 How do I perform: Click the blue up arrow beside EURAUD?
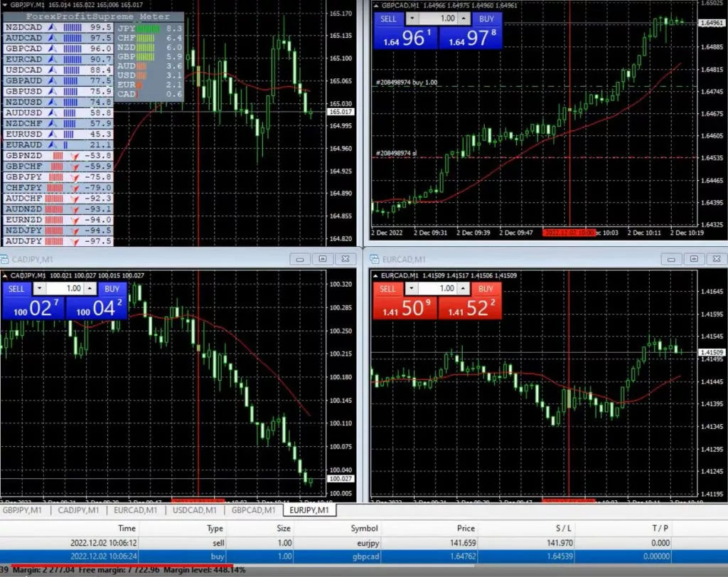[52, 144]
